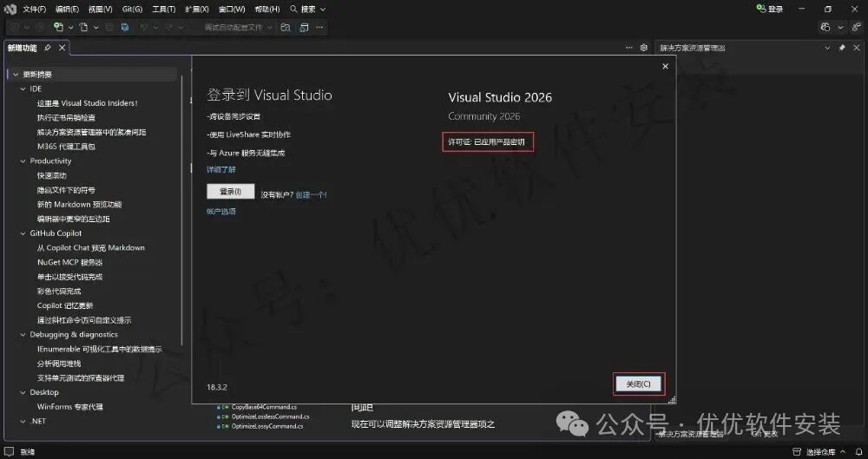Click the document well ellipsis icon

[628, 49]
